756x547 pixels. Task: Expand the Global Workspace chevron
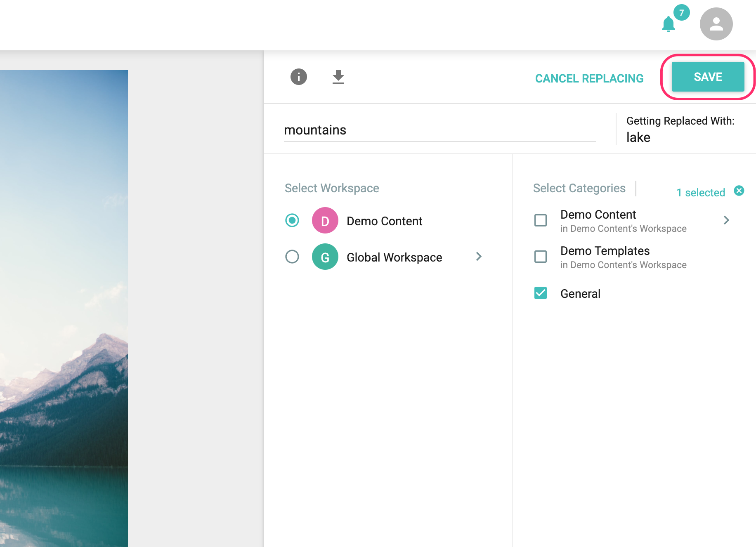[x=479, y=257]
